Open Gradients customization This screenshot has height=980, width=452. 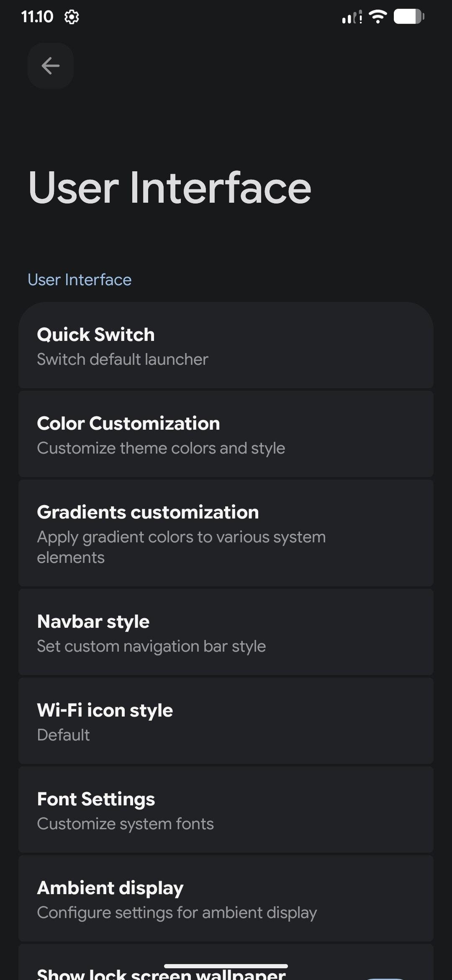tap(226, 534)
